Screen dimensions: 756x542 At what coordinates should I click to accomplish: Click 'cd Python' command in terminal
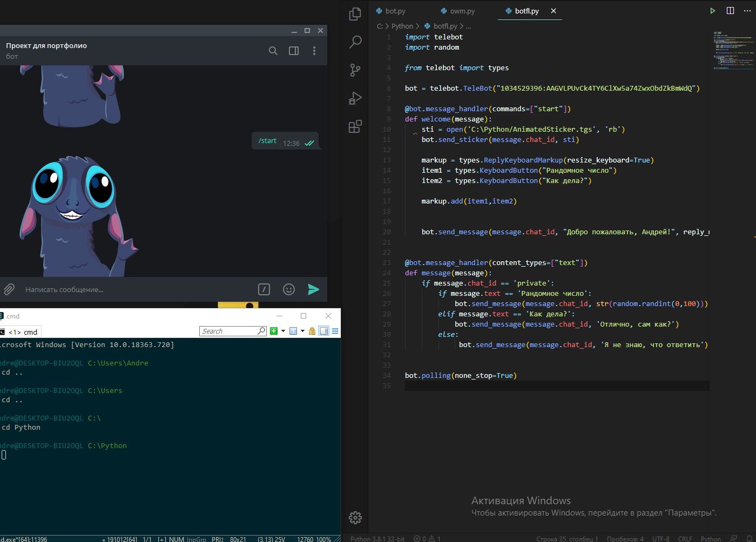[x=21, y=428]
